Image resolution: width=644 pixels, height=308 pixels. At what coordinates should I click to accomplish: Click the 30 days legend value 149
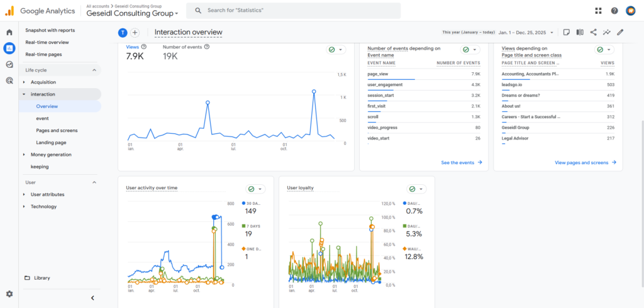250,211
